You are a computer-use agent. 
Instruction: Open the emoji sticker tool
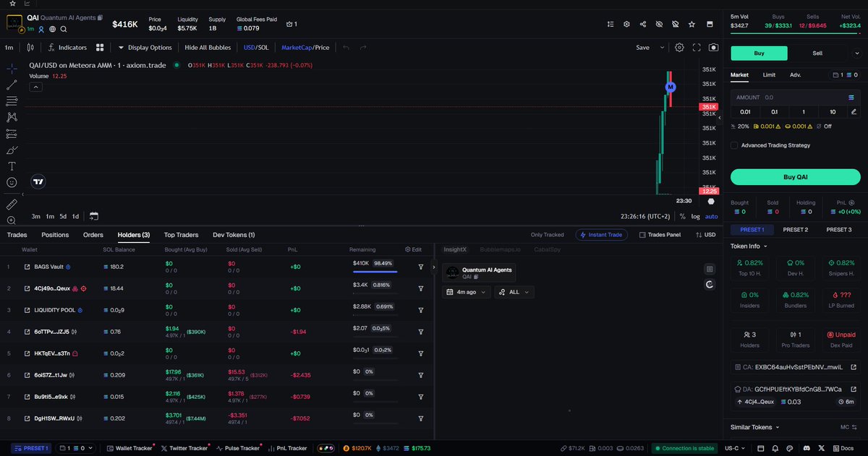click(12, 183)
